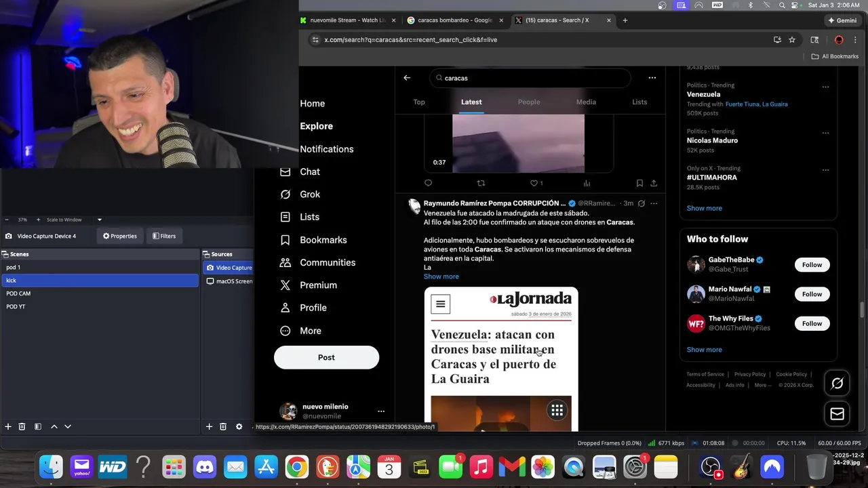The width and height of the screenshot is (868, 488).
Task: Open source properties gear under Sources
Action: [x=239, y=426]
